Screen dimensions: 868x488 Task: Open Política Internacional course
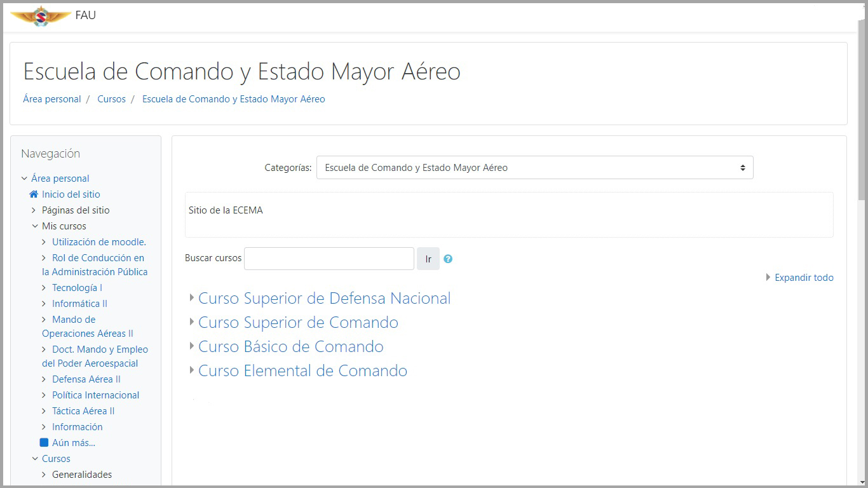click(95, 395)
